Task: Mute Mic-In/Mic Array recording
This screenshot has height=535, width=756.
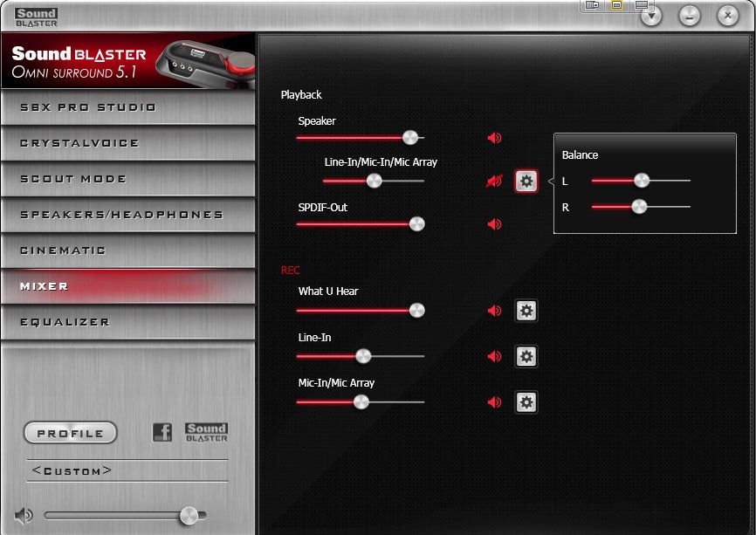Action: [x=494, y=402]
